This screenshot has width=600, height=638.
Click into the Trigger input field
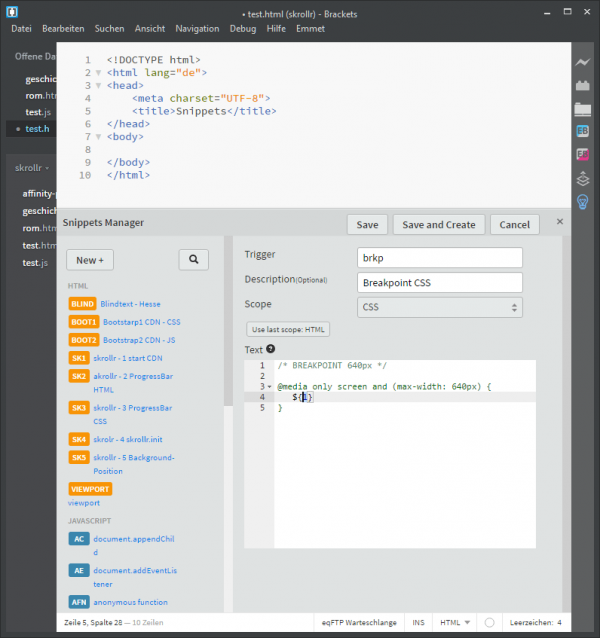click(440, 258)
